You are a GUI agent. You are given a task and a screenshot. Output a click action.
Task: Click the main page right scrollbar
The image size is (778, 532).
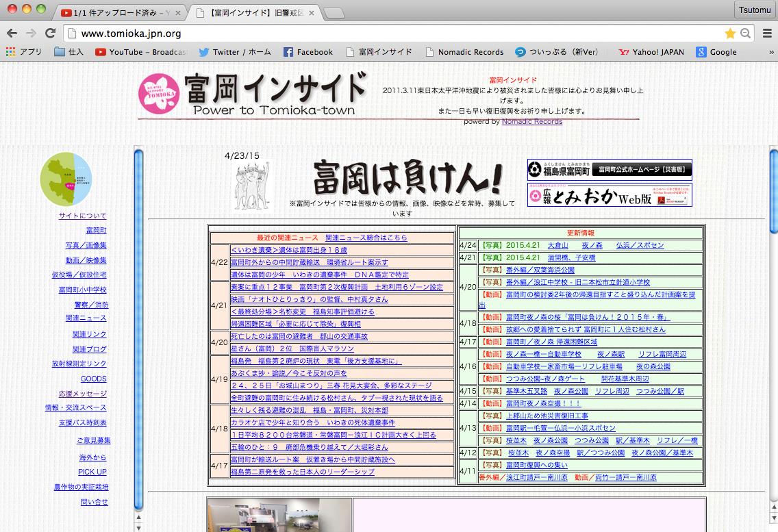[773, 191]
